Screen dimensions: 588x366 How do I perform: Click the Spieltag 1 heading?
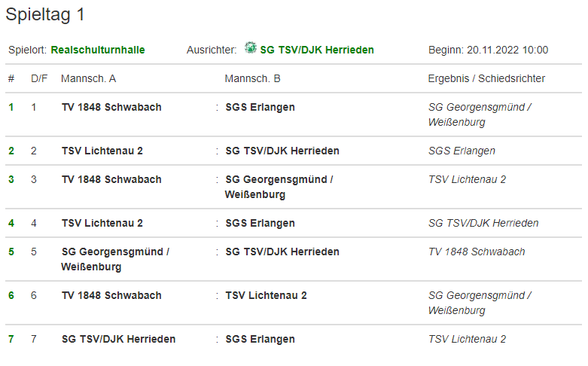coord(45,14)
